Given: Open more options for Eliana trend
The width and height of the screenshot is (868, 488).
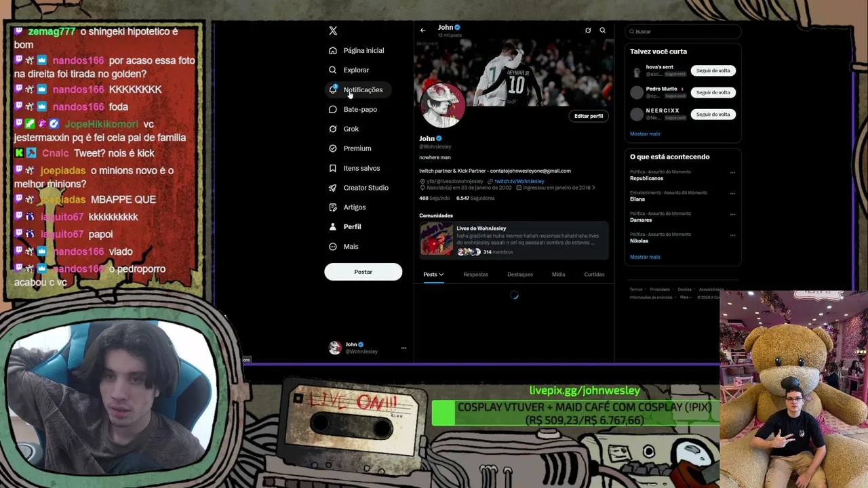Looking at the screenshot, I should click(732, 194).
